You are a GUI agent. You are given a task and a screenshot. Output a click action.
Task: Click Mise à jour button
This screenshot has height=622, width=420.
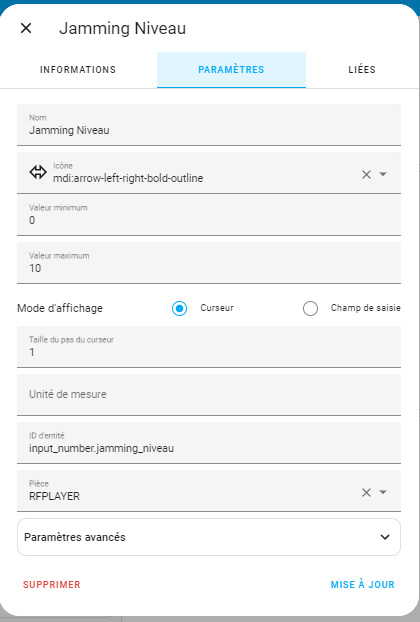[362, 584]
